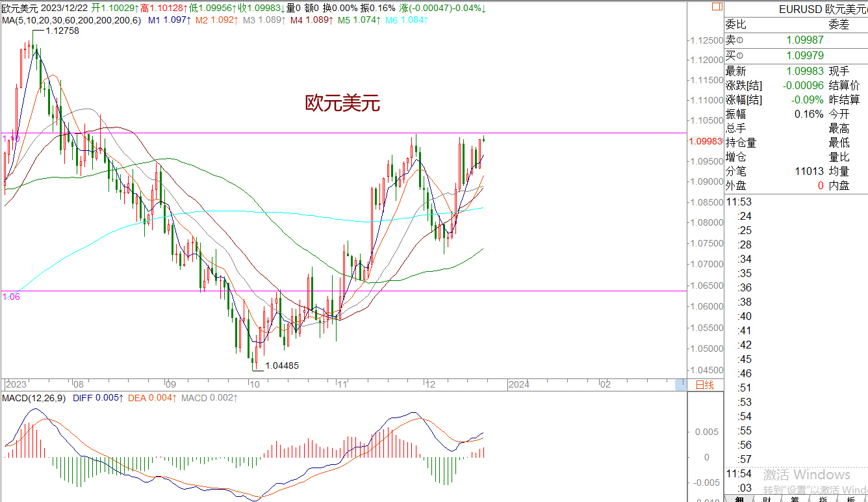The width and height of the screenshot is (868, 502).
Task: Open the 日线 period selector
Action: (x=704, y=384)
